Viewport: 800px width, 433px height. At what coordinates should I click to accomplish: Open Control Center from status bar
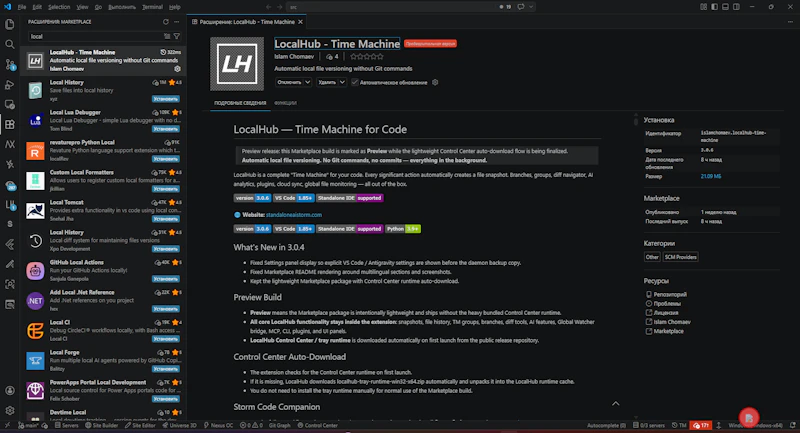tap(318, 425)
